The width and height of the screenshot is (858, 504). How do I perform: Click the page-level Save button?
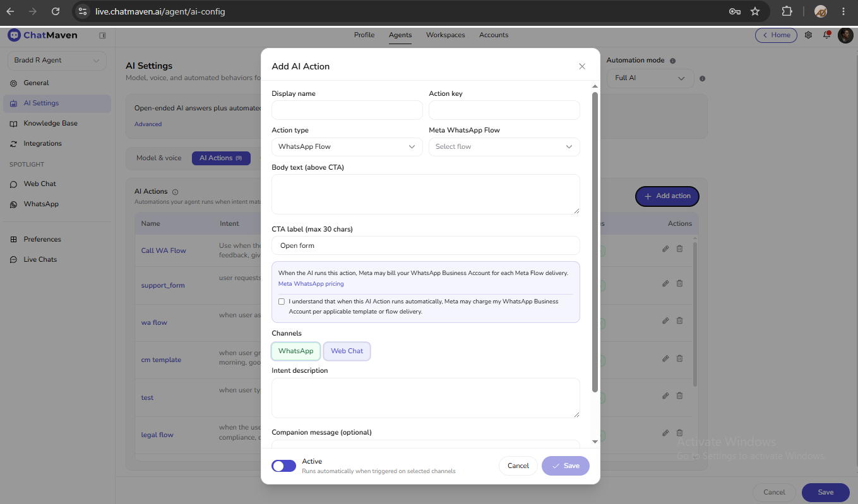coord(826,492)
